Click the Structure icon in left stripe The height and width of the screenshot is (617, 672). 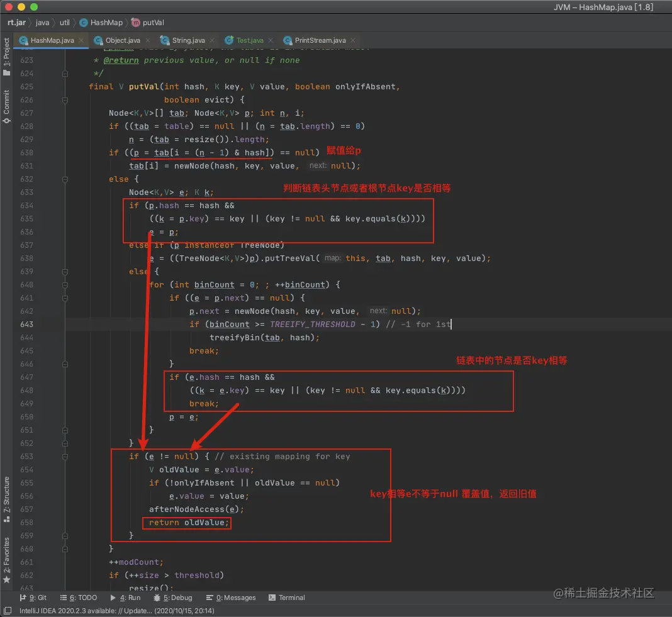[6, 520]
